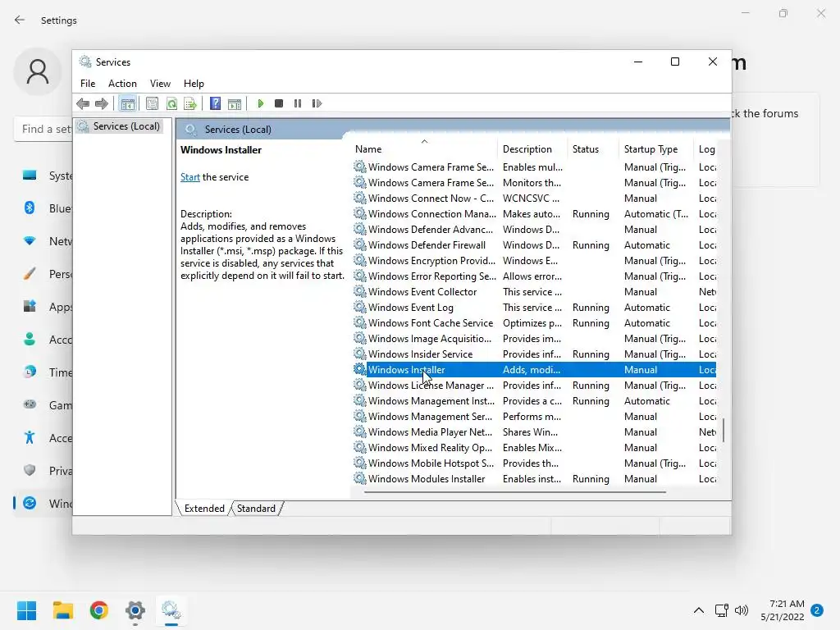This screenshot has height=630, width=840.
Task: Select Windows Defender Firewall row
Action: pyautogui.click(x=534, y=245)
